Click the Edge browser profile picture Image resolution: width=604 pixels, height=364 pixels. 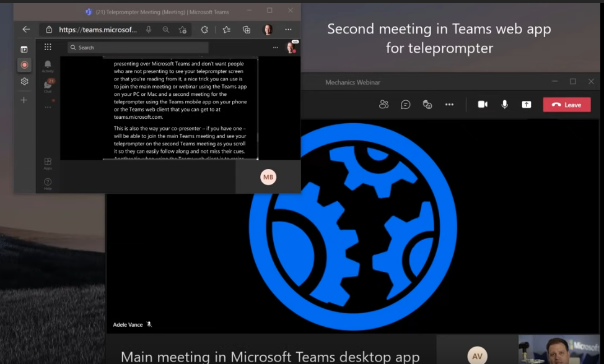tap(268, 30)
